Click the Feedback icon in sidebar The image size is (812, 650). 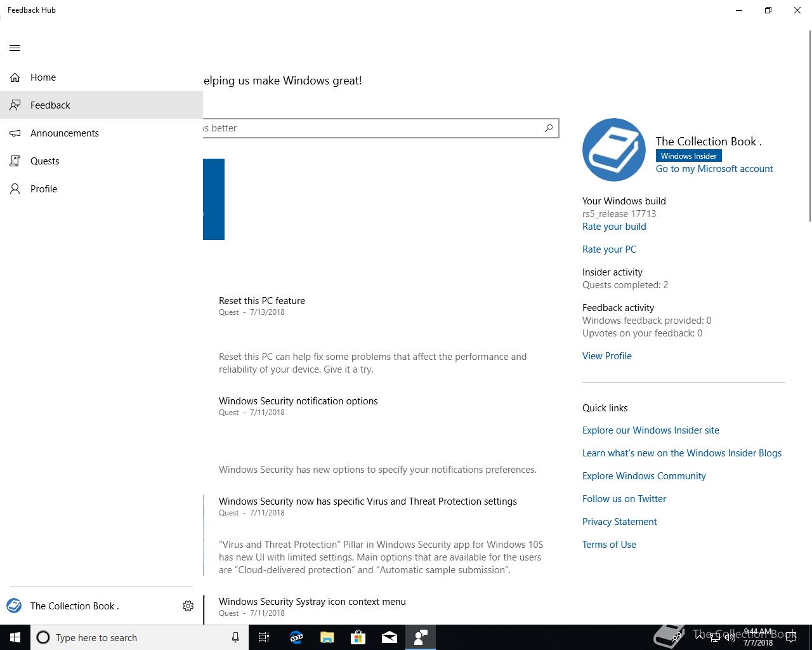pyautogui.click(x=15, y=105)
